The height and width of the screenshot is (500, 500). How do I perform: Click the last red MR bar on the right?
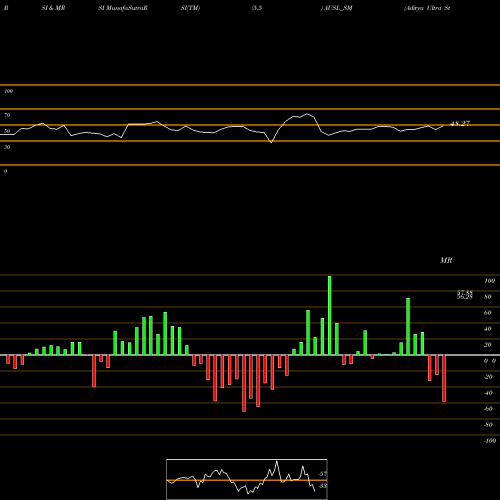[x=444, y=378]
